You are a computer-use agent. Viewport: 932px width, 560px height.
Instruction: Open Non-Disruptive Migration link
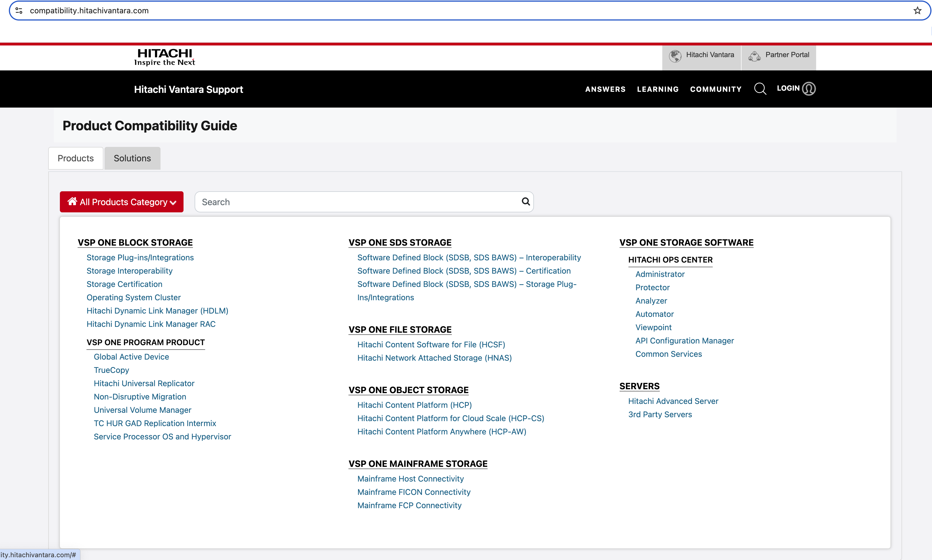click(140, 397)
